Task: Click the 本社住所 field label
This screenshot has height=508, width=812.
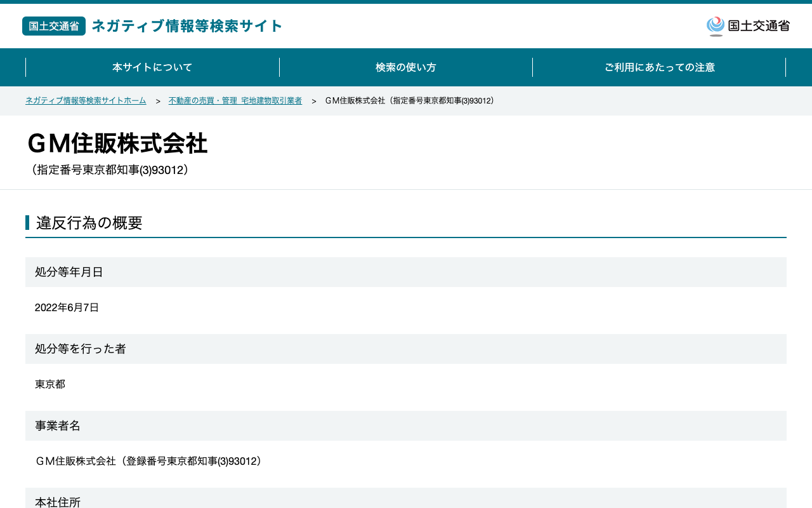Action: coord(58,502)
